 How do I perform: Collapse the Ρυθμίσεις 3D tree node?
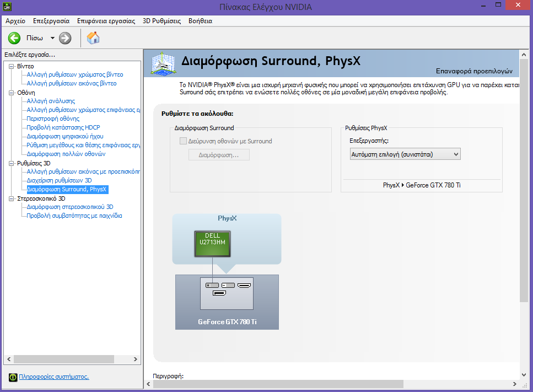(x=11, y=164)
